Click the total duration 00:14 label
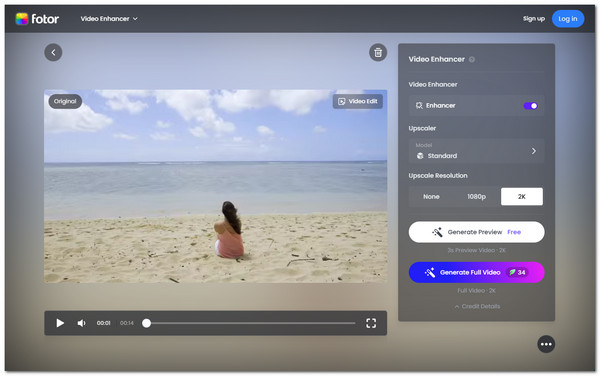 [x=127, y=323]
